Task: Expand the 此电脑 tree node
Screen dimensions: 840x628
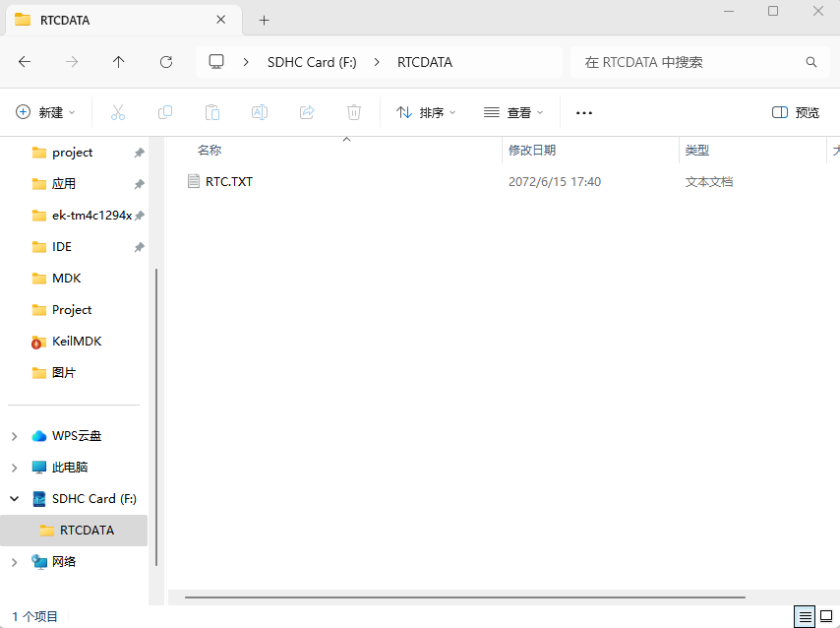Action: click(15, 468)
